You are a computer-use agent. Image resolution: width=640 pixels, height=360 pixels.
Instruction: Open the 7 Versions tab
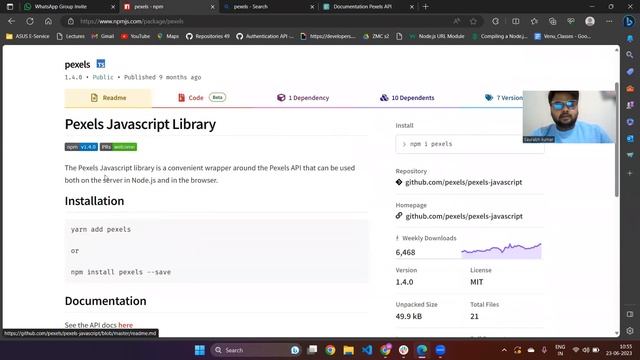(504, 98)
